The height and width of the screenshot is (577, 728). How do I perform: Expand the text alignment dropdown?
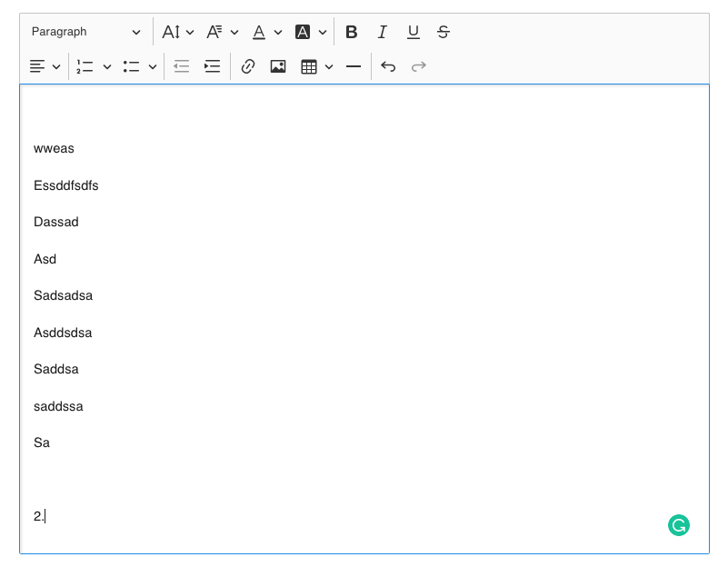tap(56, 65)
